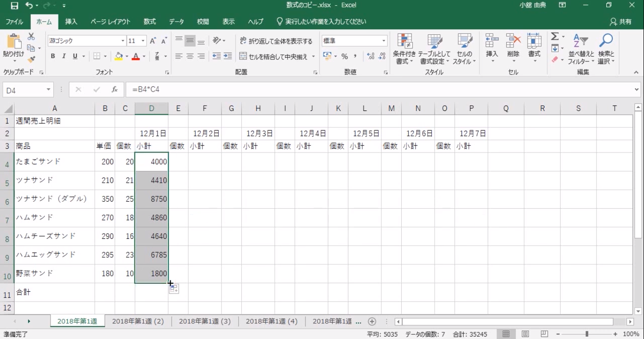
Task: Click the zoom in plus button
Action: point(615,334)
